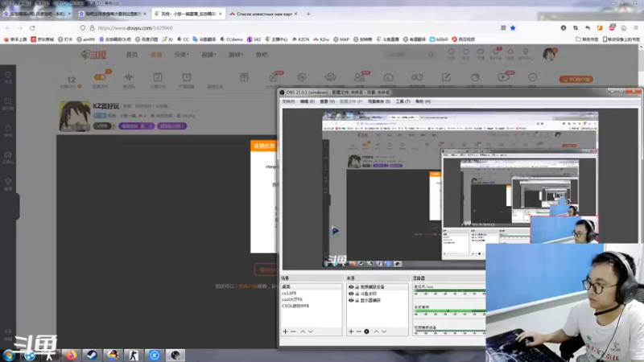Flip the orange live-stream switch on Douyu
This screenshot has height=362, width=644.
click(x=100, y=76)
